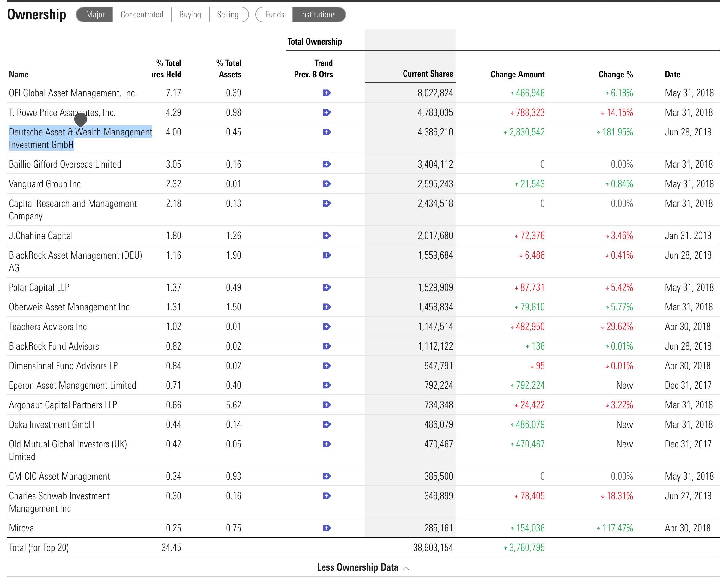Open trend icon in J.Chahine Capital row

[326, 236]
